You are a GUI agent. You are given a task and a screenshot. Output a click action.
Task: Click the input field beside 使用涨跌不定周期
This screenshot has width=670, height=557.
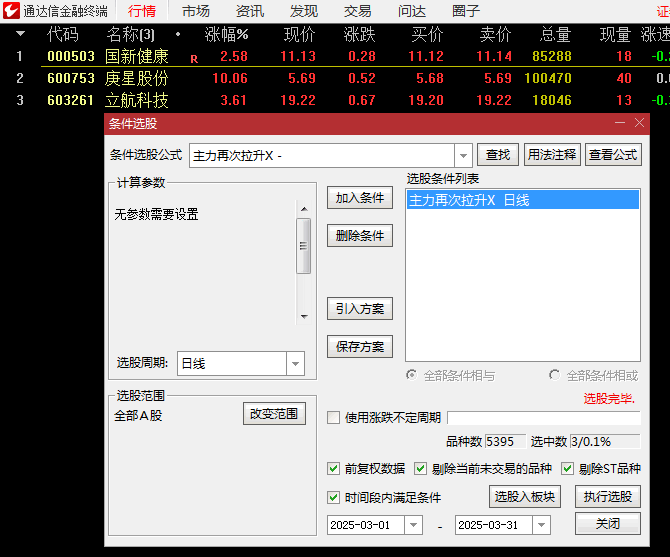pos(544,417)
